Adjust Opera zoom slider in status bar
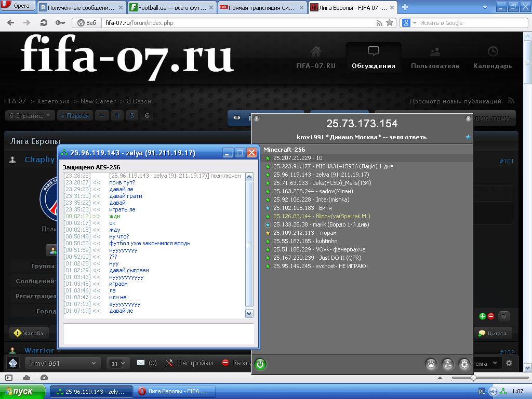 [x=473, y=378]
